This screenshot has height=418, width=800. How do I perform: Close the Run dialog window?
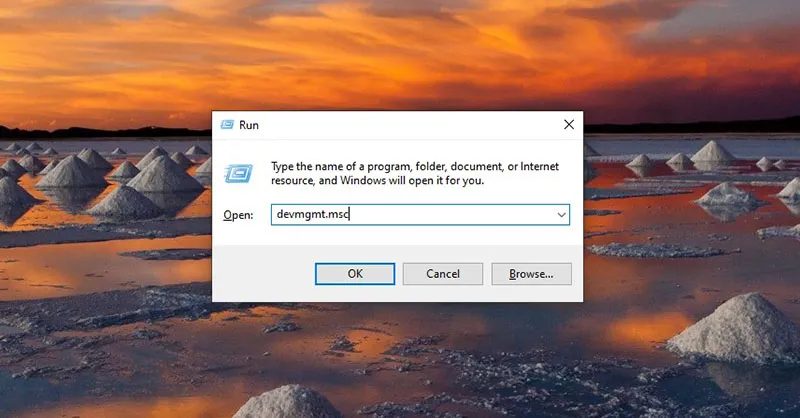coord(569,125)
